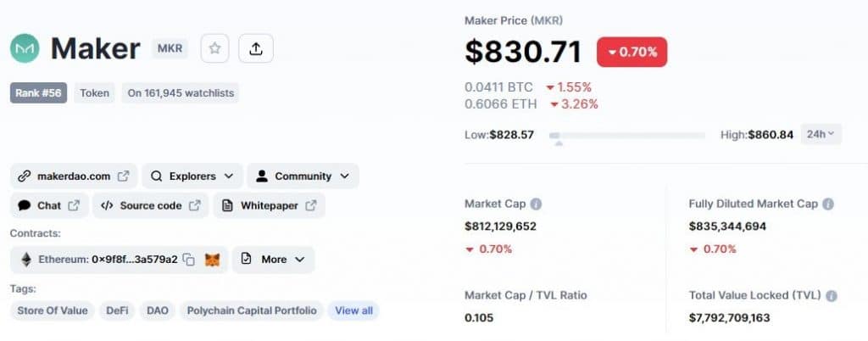Select the Polychain Capital Portfolio tag
Image resolution: width=868 pixels, height=341 pixels.
252,310
